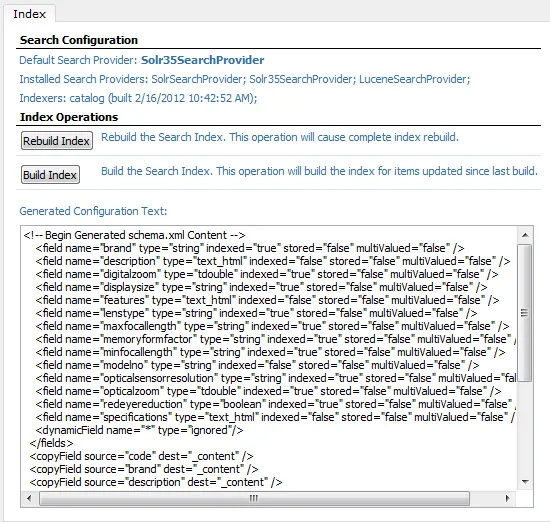
Task: Click the horizontal scroll-left arrow
Action: (29, 498)
